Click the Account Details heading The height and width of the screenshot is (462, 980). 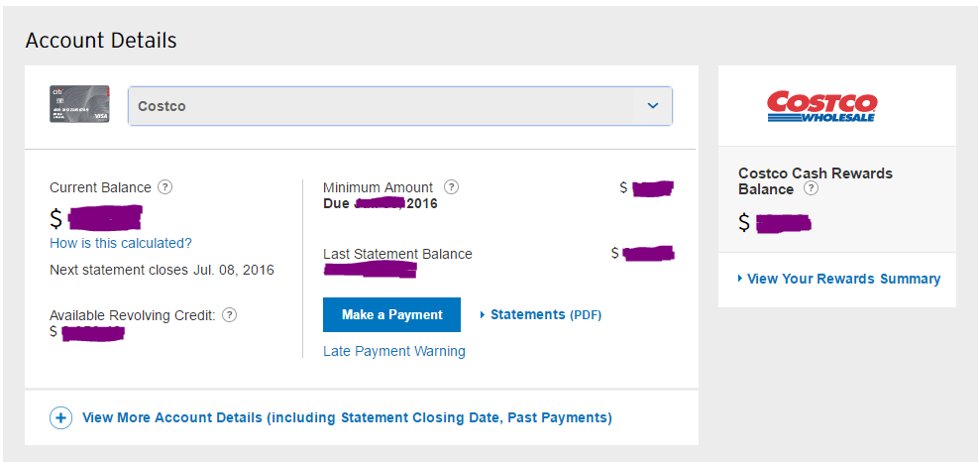coord(101,41)
